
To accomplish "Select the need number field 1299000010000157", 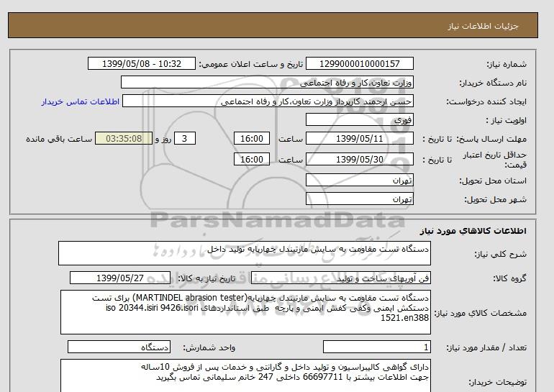I will point(359,64).
